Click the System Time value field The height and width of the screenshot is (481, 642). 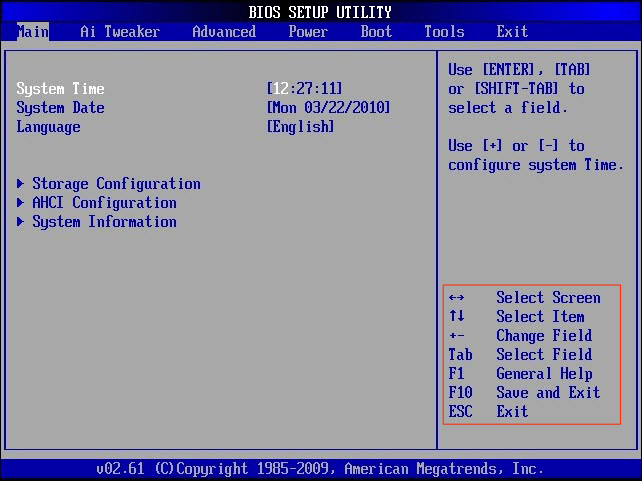[304, 88]
